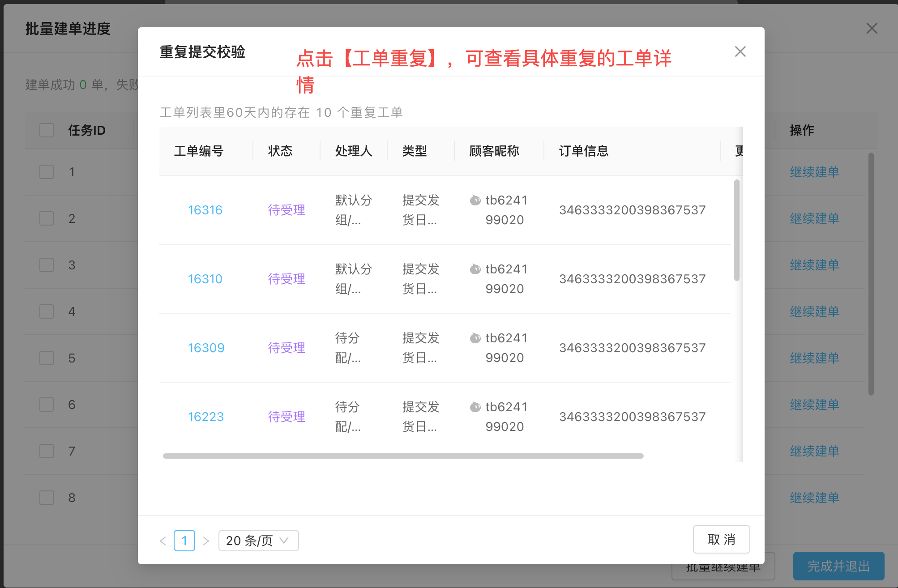Click the 取消 button
This screenshot has width=898, height=588.
[x=721, y=539]
